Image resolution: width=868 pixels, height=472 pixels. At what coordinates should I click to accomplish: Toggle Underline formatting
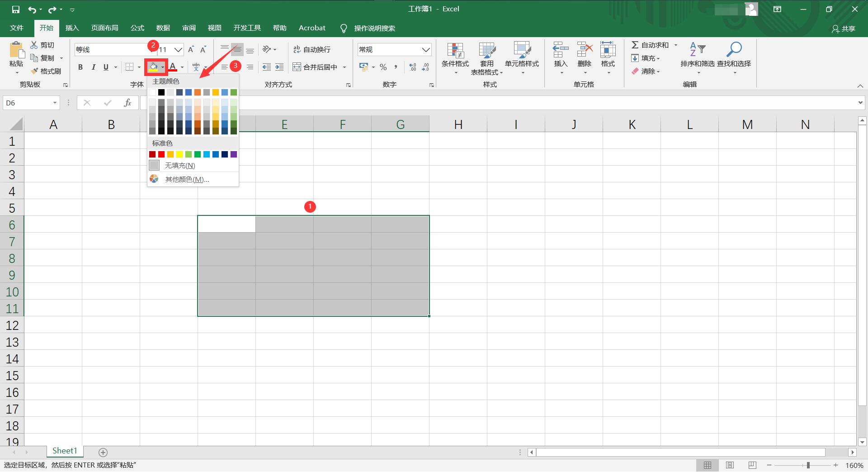tap(106, 67)
